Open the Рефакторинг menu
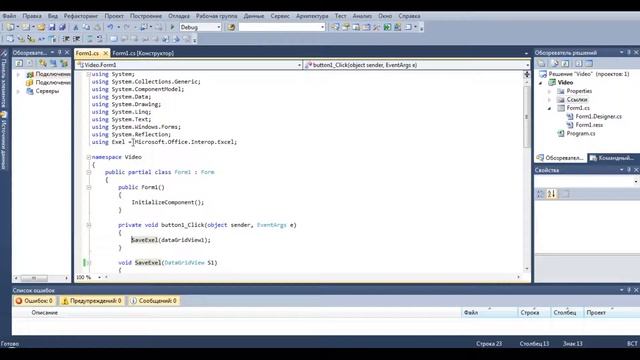 (81, 16)
